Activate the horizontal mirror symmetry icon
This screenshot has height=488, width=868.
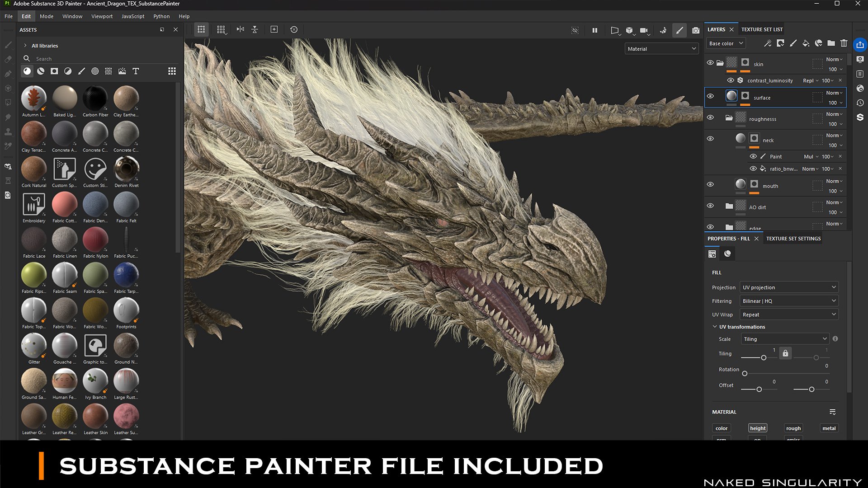240,29
